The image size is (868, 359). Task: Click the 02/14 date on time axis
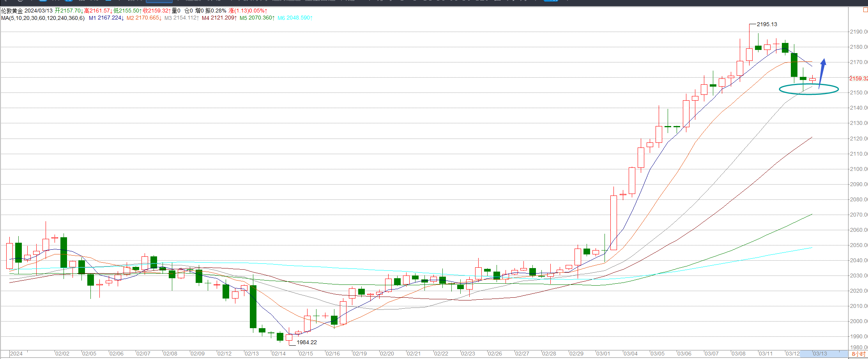(278, 354)
